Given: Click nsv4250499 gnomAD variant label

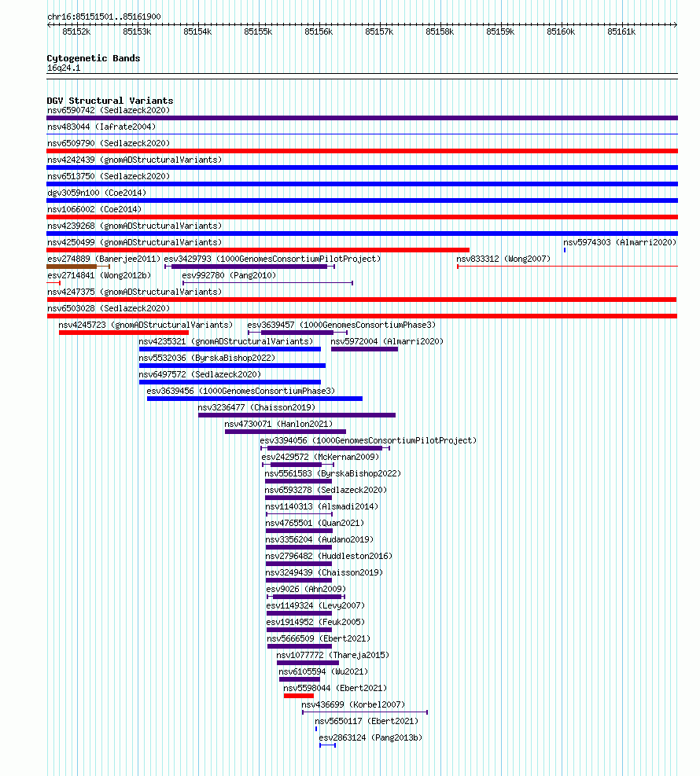Looking at the screenshot, I should point(134,242).
